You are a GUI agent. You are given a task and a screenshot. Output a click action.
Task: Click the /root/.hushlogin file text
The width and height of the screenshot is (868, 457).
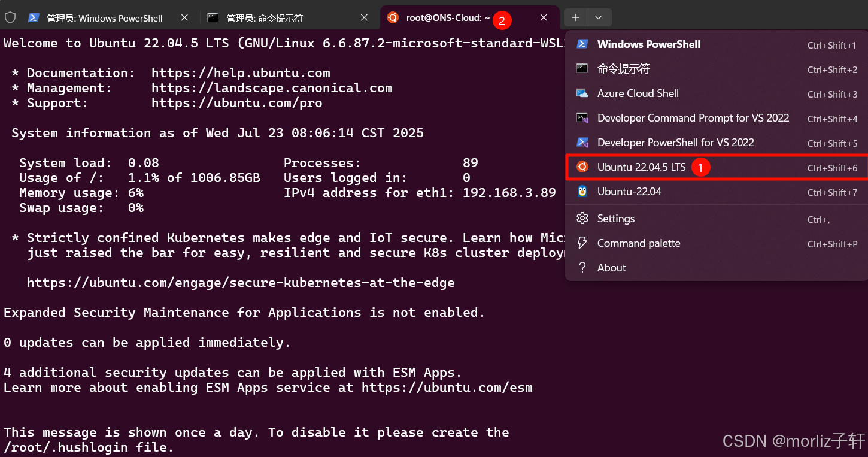tap(89, 447)
